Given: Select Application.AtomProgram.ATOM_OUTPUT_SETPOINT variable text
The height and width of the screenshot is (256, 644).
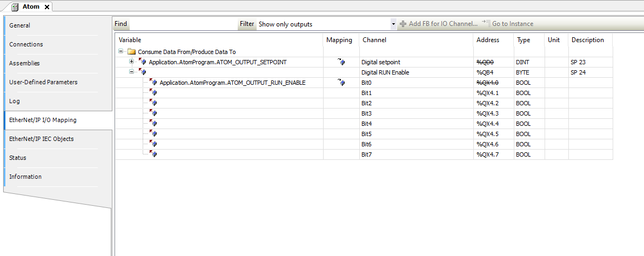Looking at the screenshot, I should pyautogui.click(x=218, y=62).
